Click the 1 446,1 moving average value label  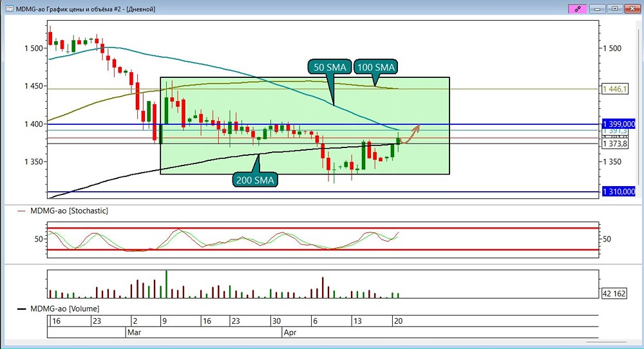[615, 89]
